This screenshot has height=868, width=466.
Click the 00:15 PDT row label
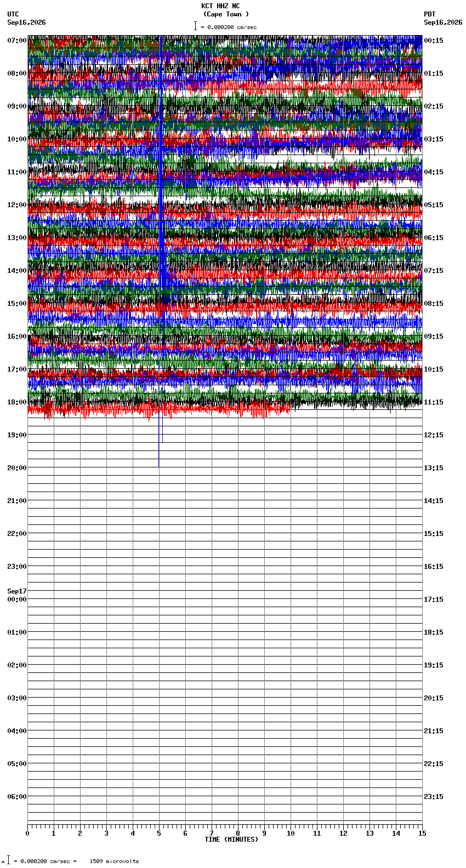[434, 41]
